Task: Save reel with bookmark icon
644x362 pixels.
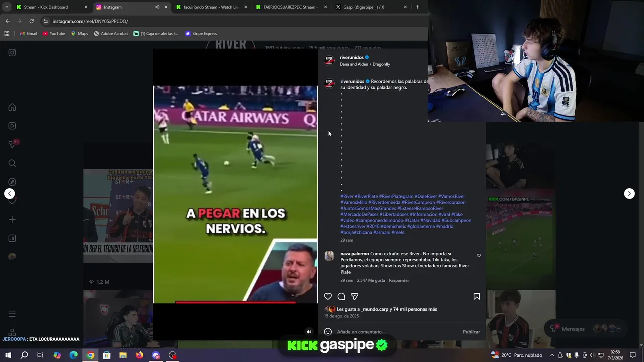Action: [x=477, y=297]
